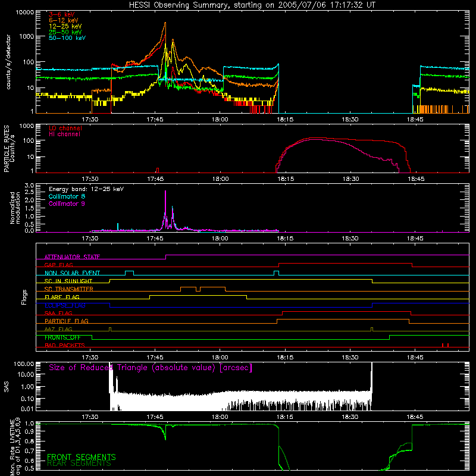Viewport: 476px width, 476px height.
Task: Select the orange '6-12 keV' legend entry
Action: (x=64, y=20)
